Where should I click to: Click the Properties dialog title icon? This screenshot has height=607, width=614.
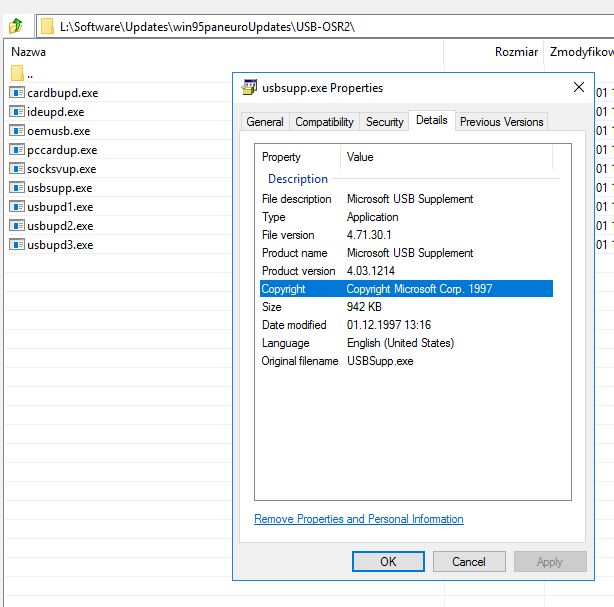pyautogui.click(x=249, y=87)
